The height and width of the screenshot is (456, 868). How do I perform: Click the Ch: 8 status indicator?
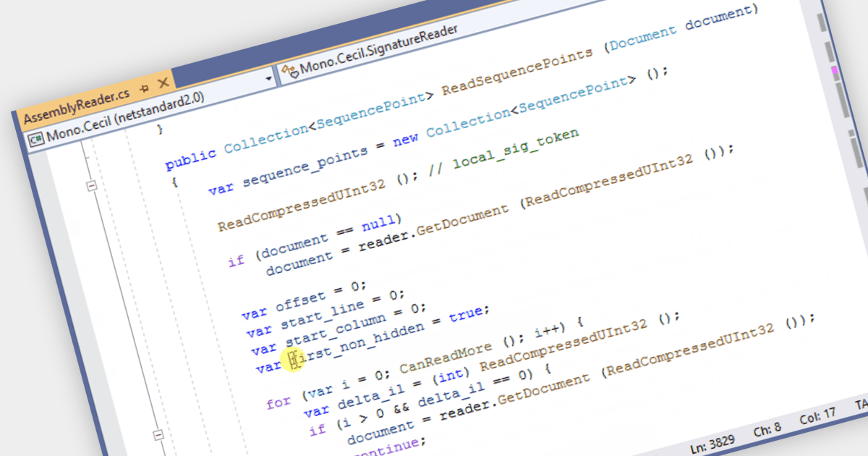(x=767, y=428)
